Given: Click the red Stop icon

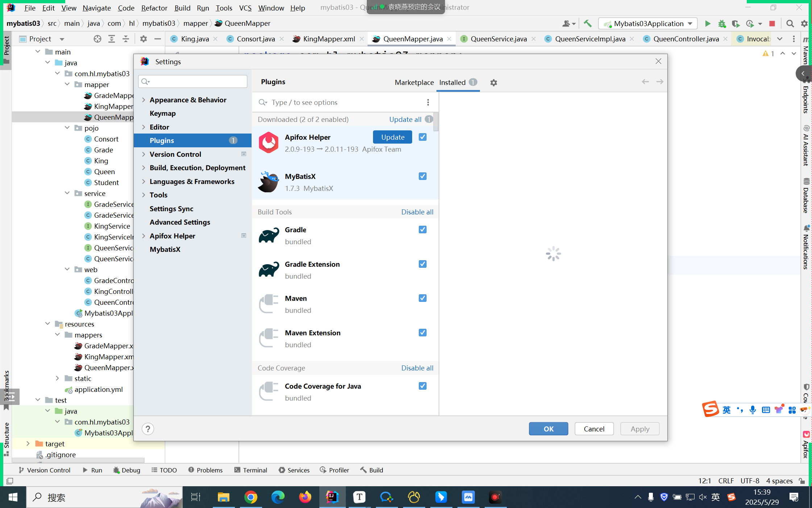Looking at the screenshot, I should click(x=772, y=24).
